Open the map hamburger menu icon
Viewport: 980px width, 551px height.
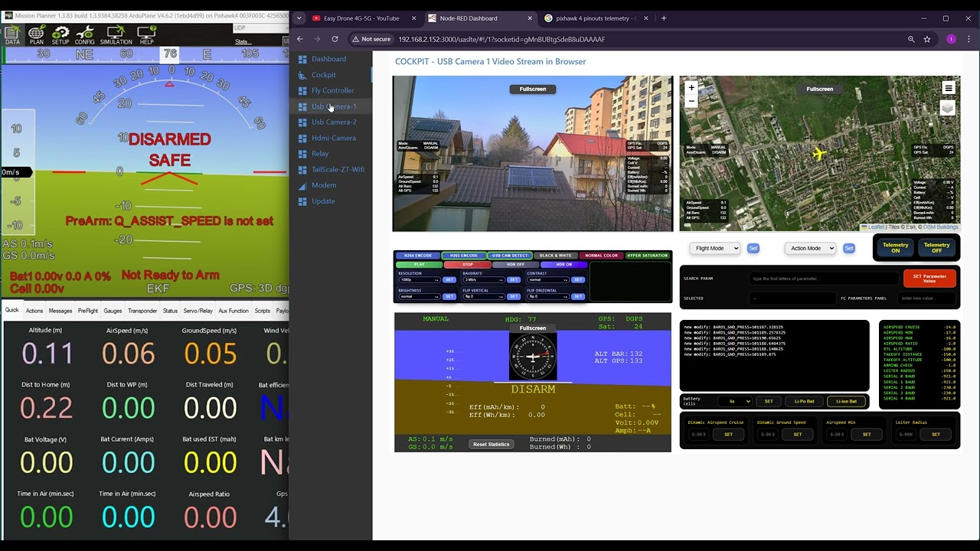[948, 88]
